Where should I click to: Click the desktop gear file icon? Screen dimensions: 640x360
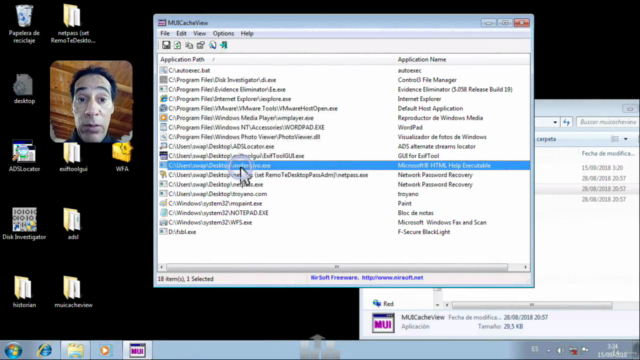coord(24,89)
